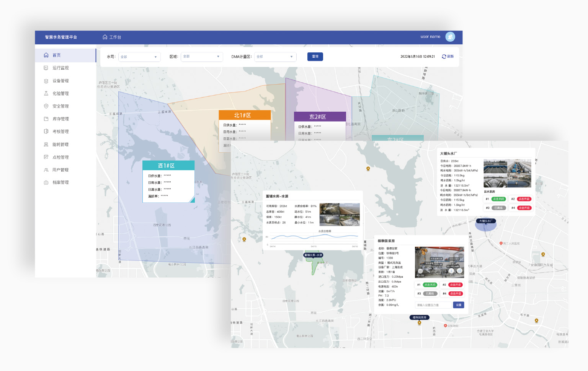Turn on pump #4 in 大铺头水厂 panel
The height and width of the screenshot is (371, 588).
coord(524,208)
